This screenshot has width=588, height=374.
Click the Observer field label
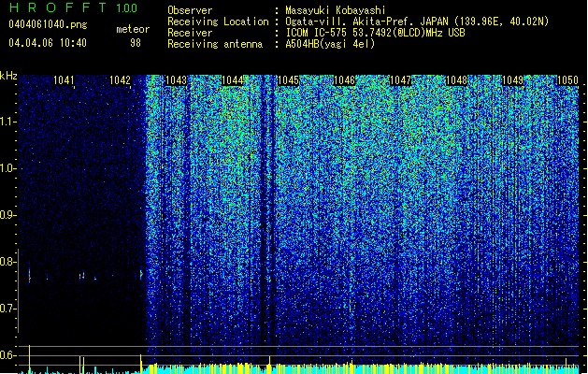coord(190,10)
